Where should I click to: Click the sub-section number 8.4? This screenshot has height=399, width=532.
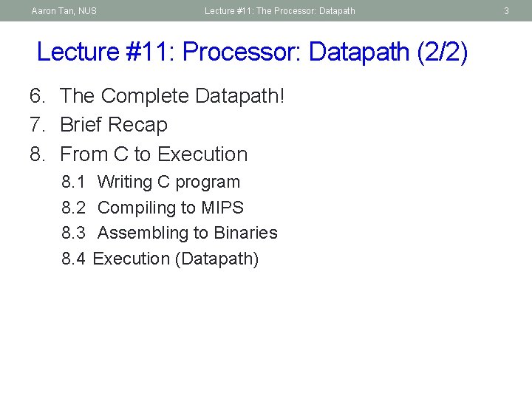73,259
